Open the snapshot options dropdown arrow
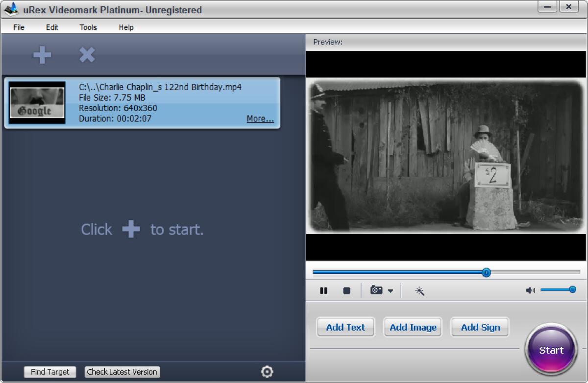Image resolution: width=588 pixels, height=383 pixels. click(x=390, y=290)
